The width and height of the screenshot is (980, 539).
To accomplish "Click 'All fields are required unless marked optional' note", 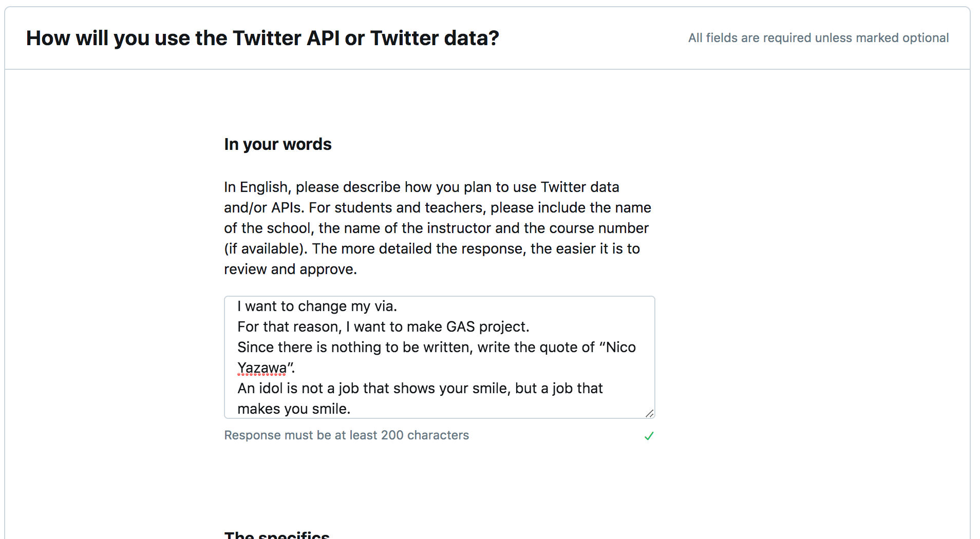I will (x=818, y=38).
